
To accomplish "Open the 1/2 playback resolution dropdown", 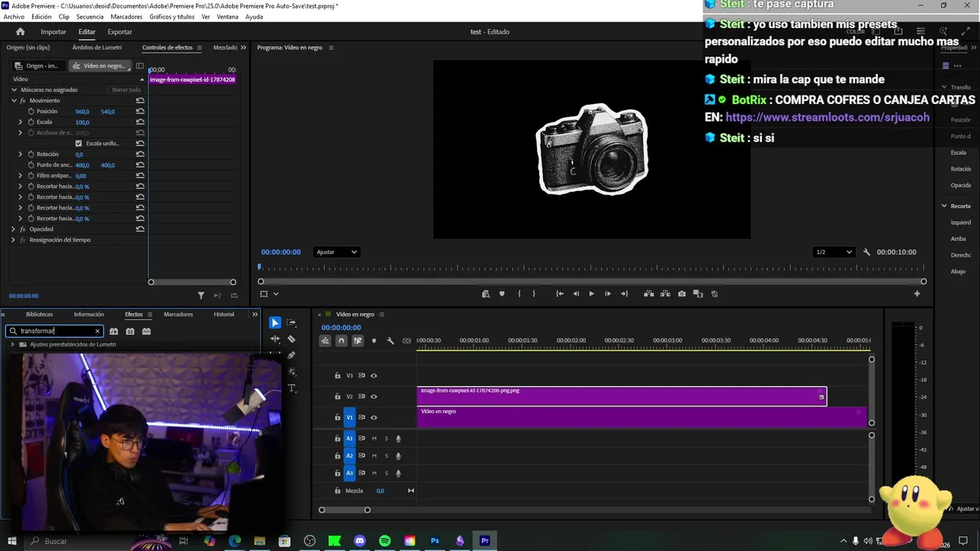I will [834, 252].
